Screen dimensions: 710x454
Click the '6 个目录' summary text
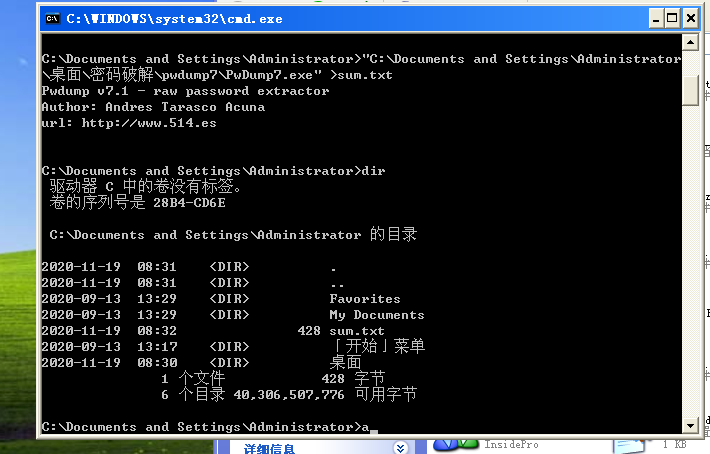[193, 394]
